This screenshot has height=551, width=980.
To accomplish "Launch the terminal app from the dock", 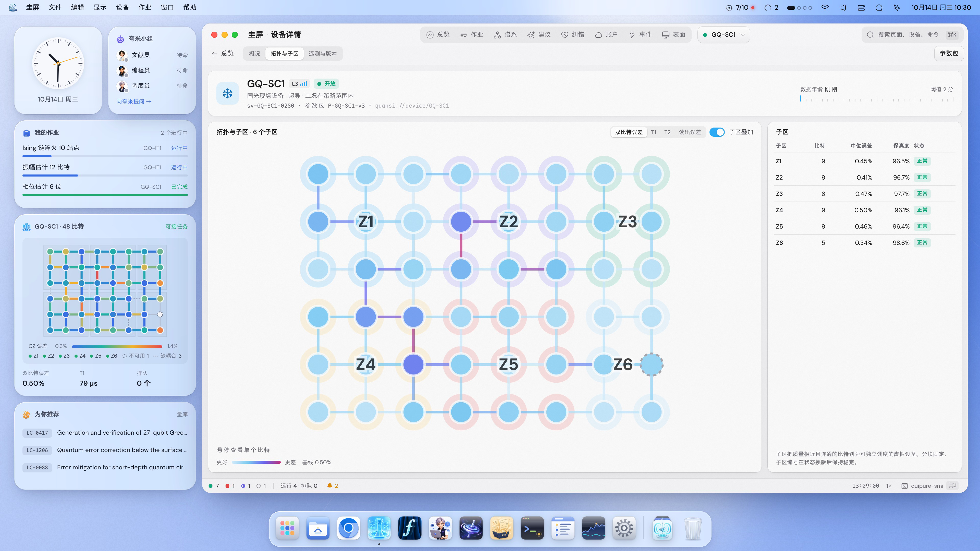I will (532, 528).
